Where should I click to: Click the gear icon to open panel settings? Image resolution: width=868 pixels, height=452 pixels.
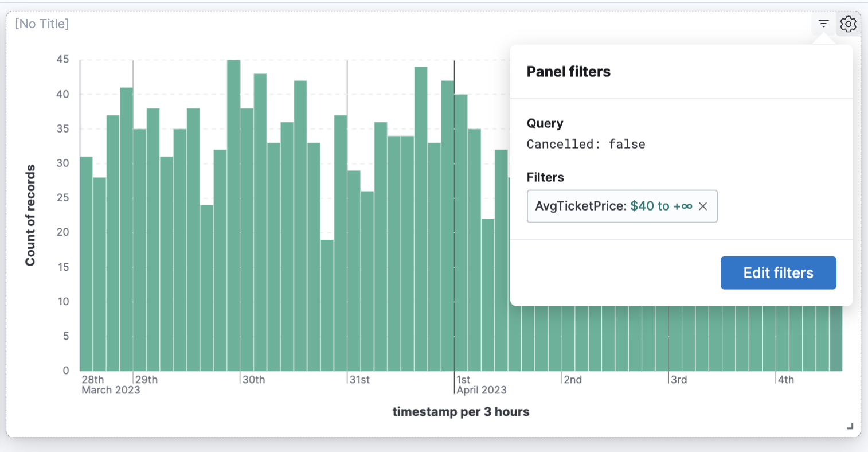click(848, 24)
